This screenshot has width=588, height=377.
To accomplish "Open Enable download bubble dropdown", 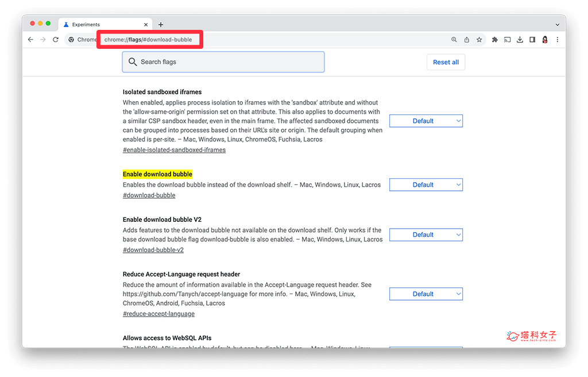I will [x=425, y=184].
